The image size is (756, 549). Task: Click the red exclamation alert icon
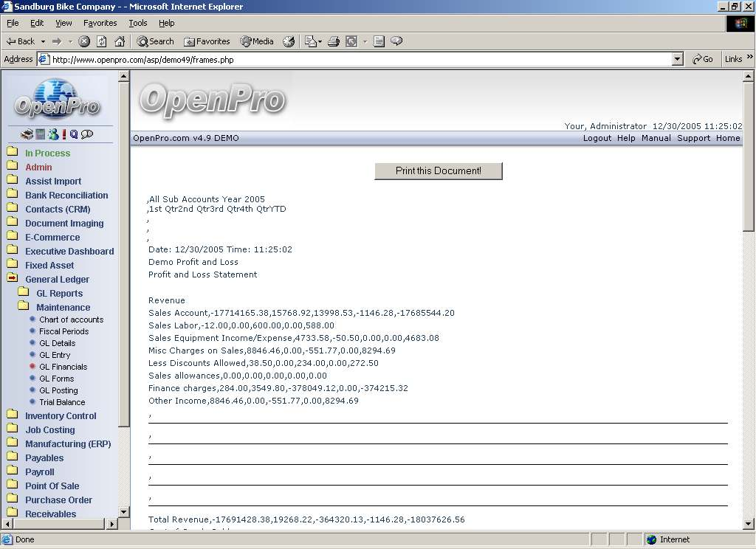click(64, 134)
